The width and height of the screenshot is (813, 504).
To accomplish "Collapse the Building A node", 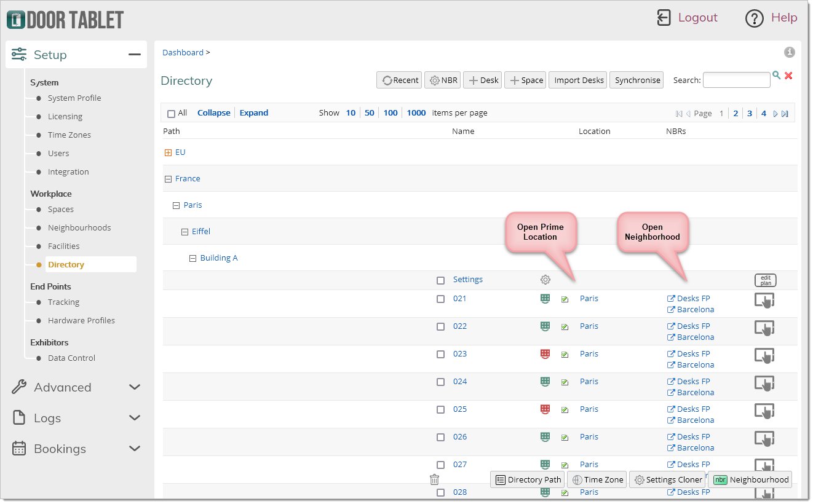I will 193,259.
